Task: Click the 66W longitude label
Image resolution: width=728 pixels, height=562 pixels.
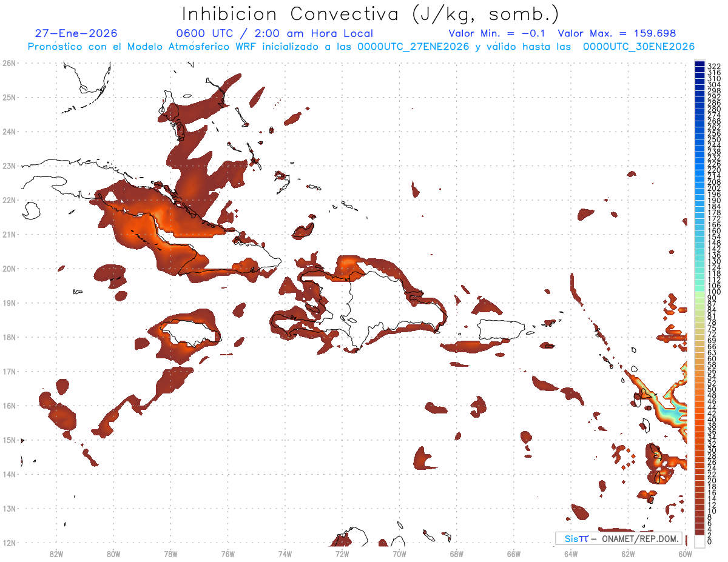Action: pyautogui.click(x=514, y=554)
